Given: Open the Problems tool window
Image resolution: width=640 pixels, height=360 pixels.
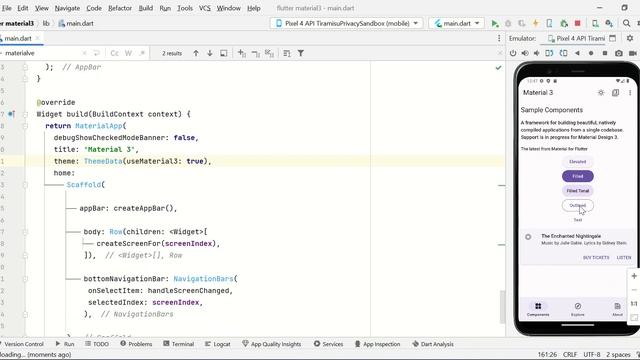Looking at the screenshot, I should [x=136, y=344].
